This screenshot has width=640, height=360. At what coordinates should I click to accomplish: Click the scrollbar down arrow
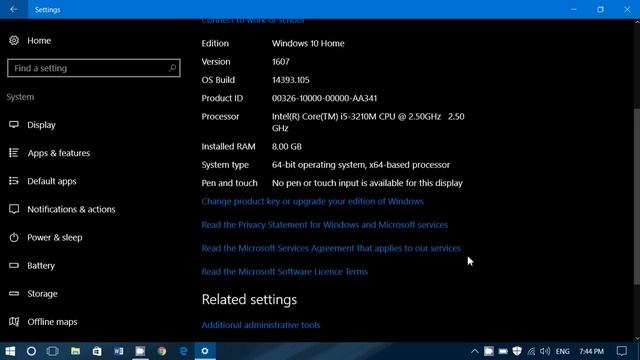637,338
